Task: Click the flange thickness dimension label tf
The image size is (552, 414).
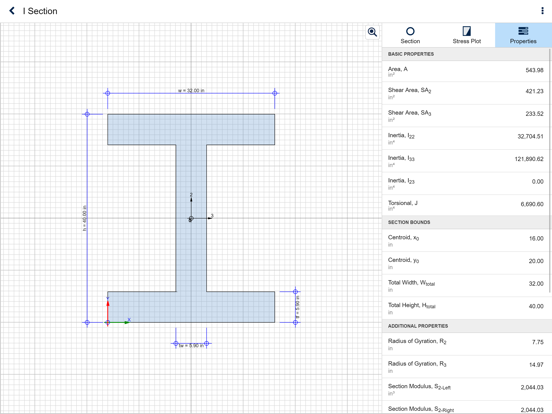Action: pyautogui.click(x=298, y=307)
